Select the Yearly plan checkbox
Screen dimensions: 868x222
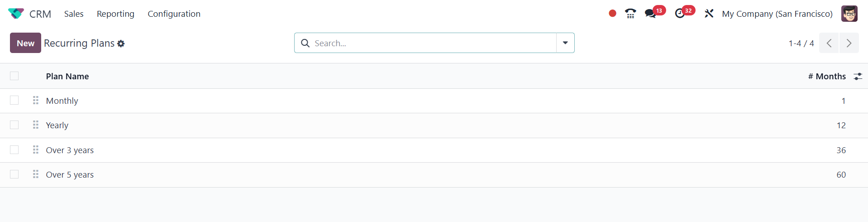(14, 125)
